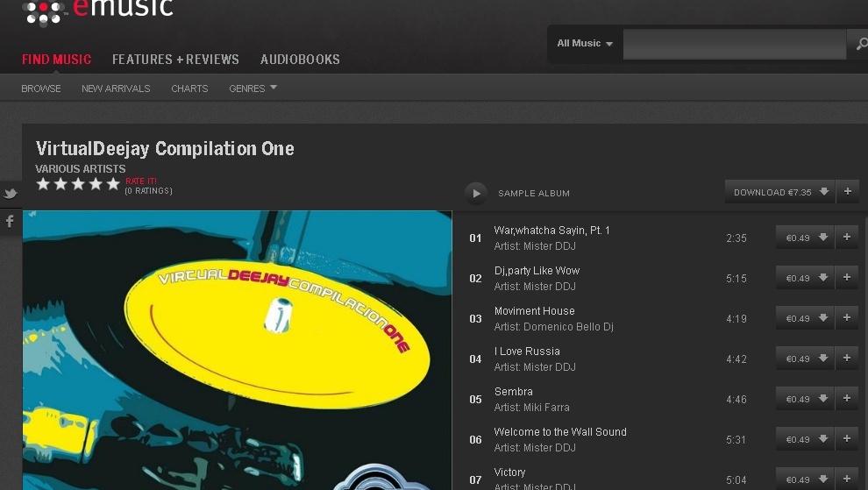This screenshot has width=868, height=490.
Task: Focus the music search input field
Action: 735,45
